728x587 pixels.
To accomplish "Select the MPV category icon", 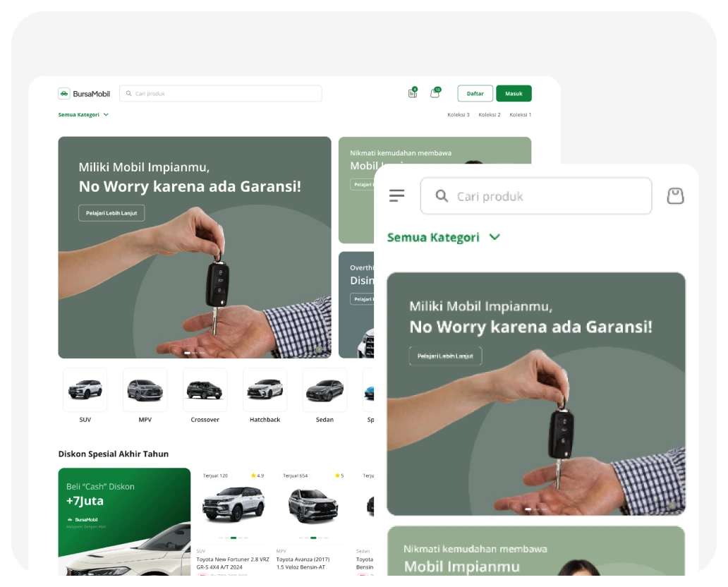I will (145, 389).
